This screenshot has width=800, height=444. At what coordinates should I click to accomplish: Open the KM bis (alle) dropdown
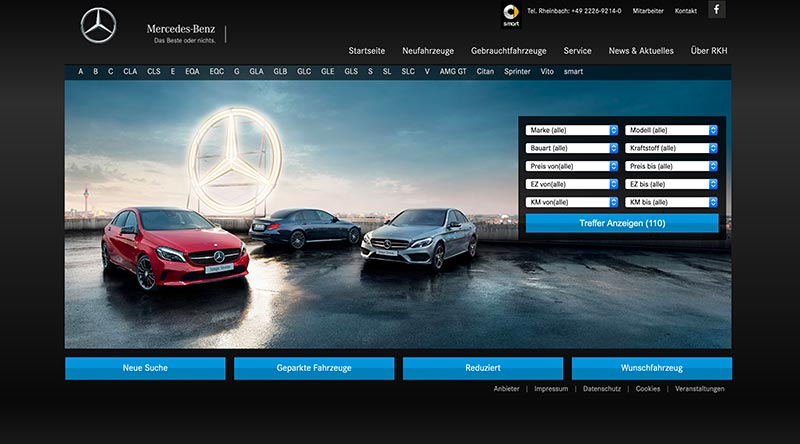[x=671, y=202]
